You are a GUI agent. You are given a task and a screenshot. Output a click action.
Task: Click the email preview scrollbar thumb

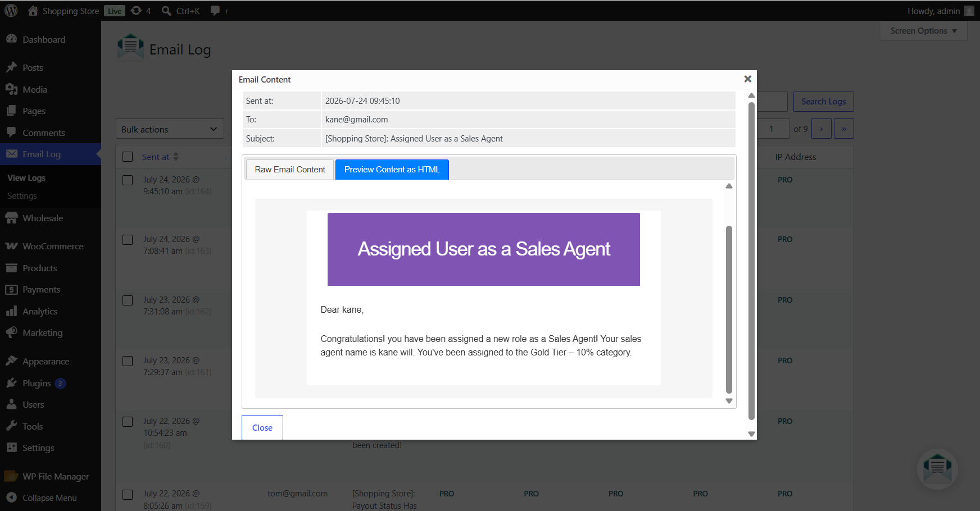click(729, 309)
